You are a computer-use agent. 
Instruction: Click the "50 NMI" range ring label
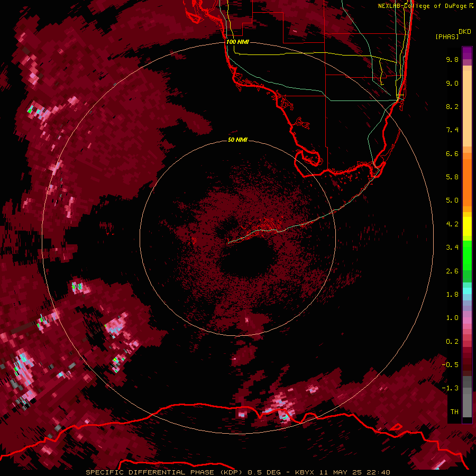(x=237, y=140)
